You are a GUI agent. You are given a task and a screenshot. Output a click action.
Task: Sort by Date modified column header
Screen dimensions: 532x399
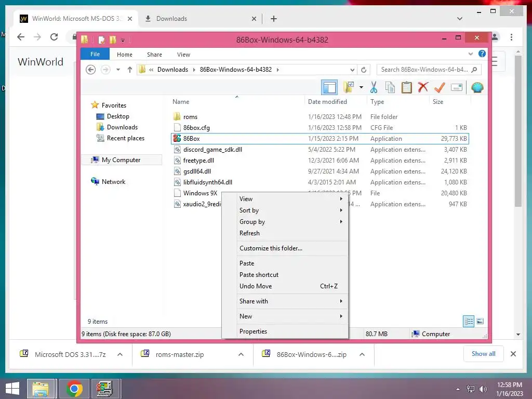tap(327, 102)
